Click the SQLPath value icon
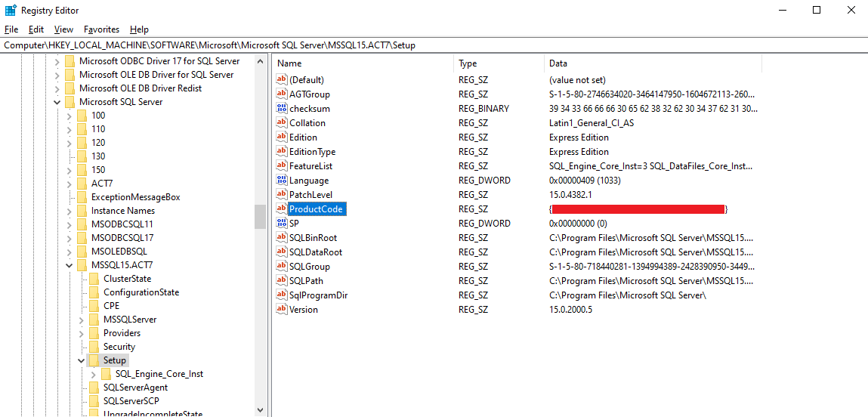The width and height of the screenshot is (868, 417). [x=282, y=281]
